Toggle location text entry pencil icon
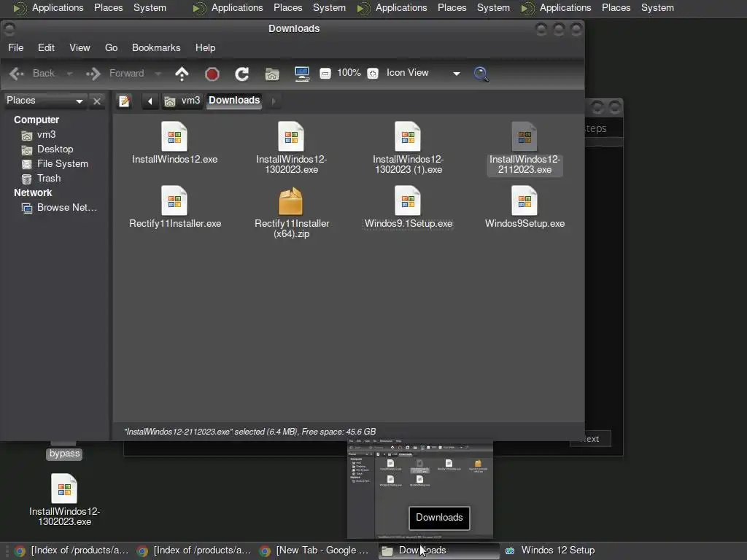Screen dimensions: 747x560 pyautogui.click(x=124, y=101)
